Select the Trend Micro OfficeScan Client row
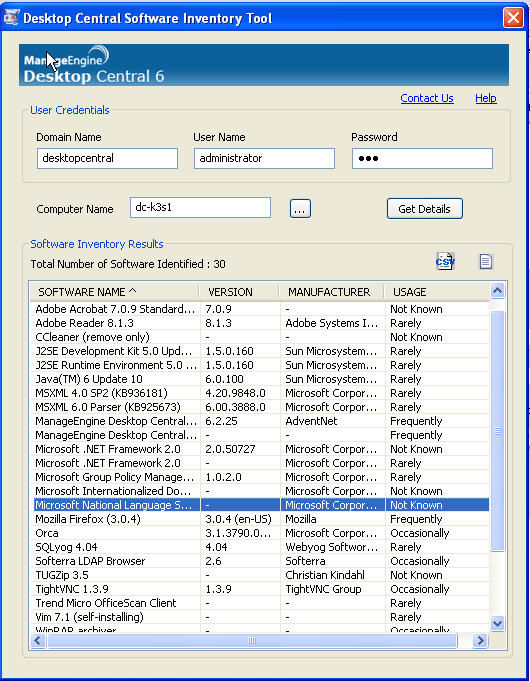Viewport: 530px width, 681px height. tap(261, 603)
